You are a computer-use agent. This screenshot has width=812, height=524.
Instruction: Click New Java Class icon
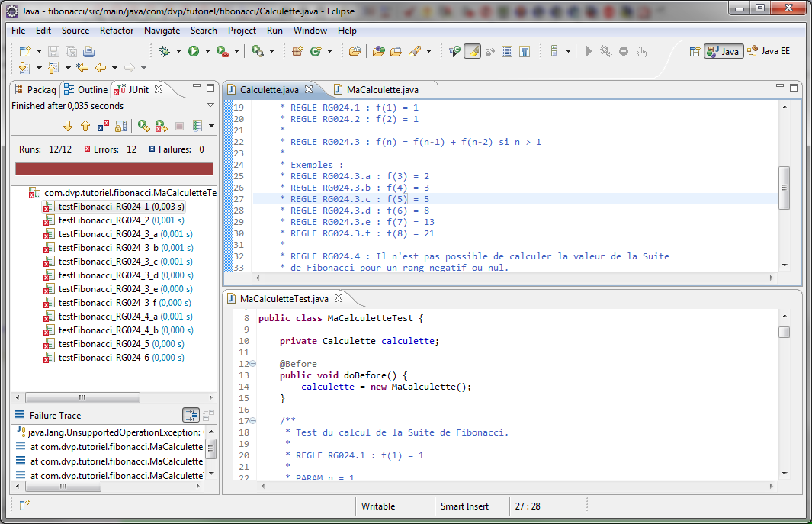315,51
